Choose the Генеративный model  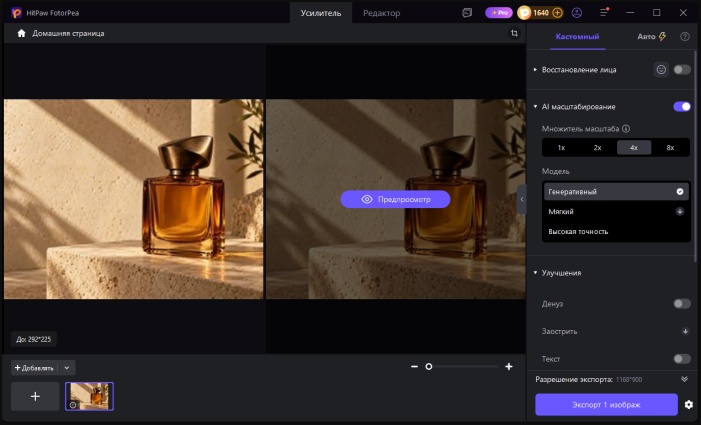click(x=616, y=192)
